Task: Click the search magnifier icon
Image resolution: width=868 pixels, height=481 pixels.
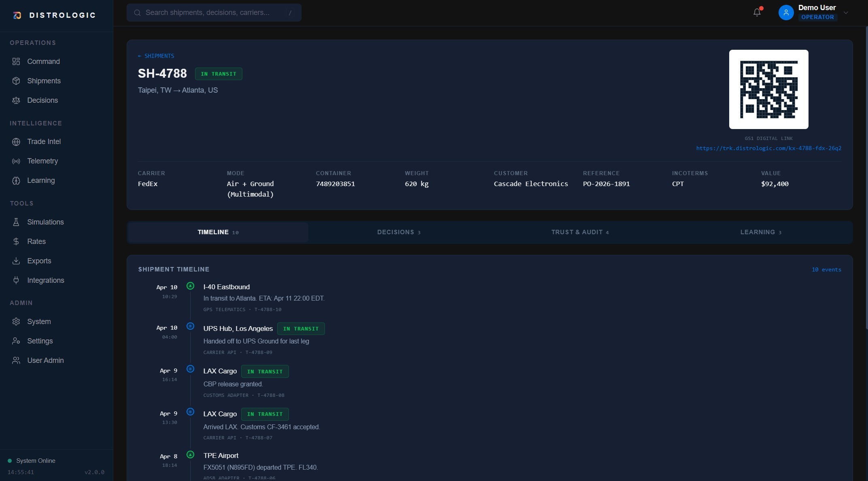Action: pyautogui.click(x=138, y=13)
